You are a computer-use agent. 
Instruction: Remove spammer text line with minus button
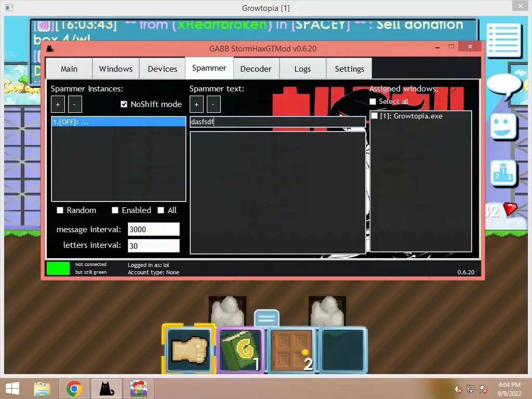(214, 104)
